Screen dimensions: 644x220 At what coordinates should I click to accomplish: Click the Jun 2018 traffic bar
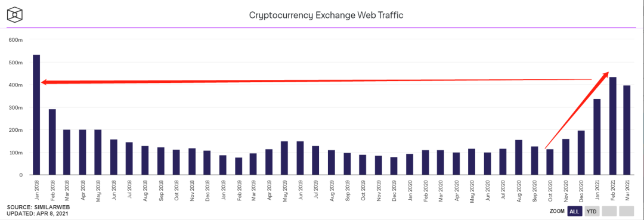pos(114,157)
